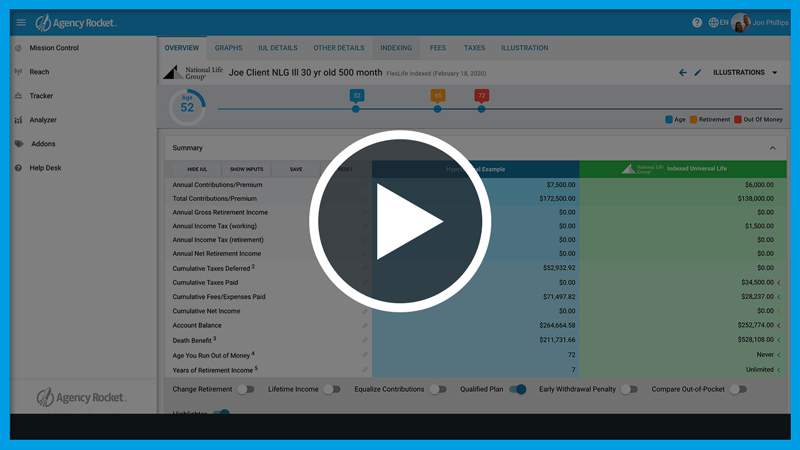The image size is (800, 450).
Task: Expand the Account Balance row arrow
Action: 779,325
